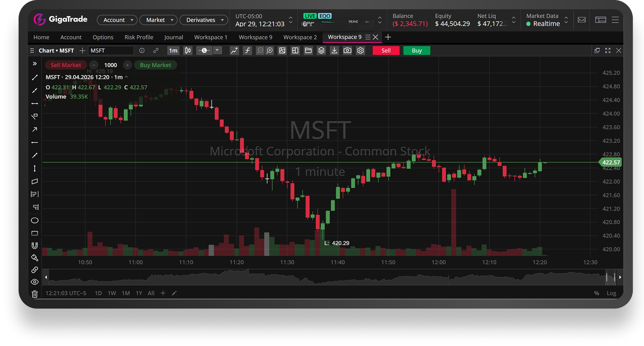Select the callout annotation tool
Viewport: 644px width, 346px height.
click(x=34, y=234)
